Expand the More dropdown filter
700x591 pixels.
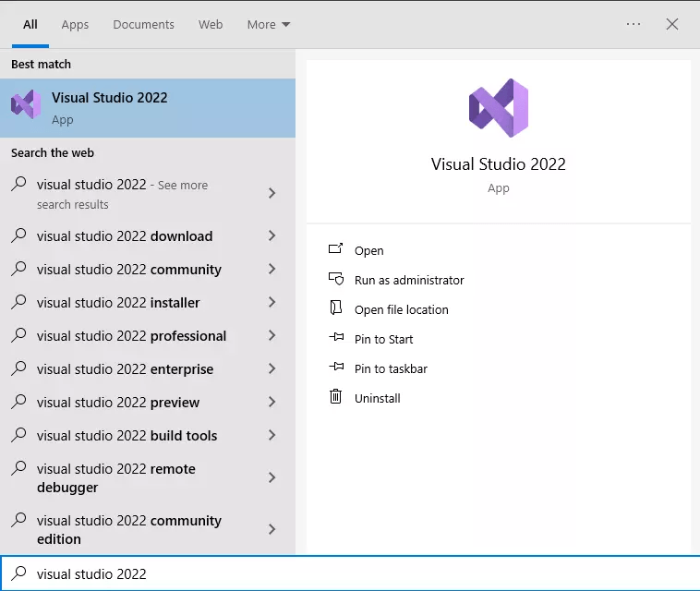pos(268,24)
